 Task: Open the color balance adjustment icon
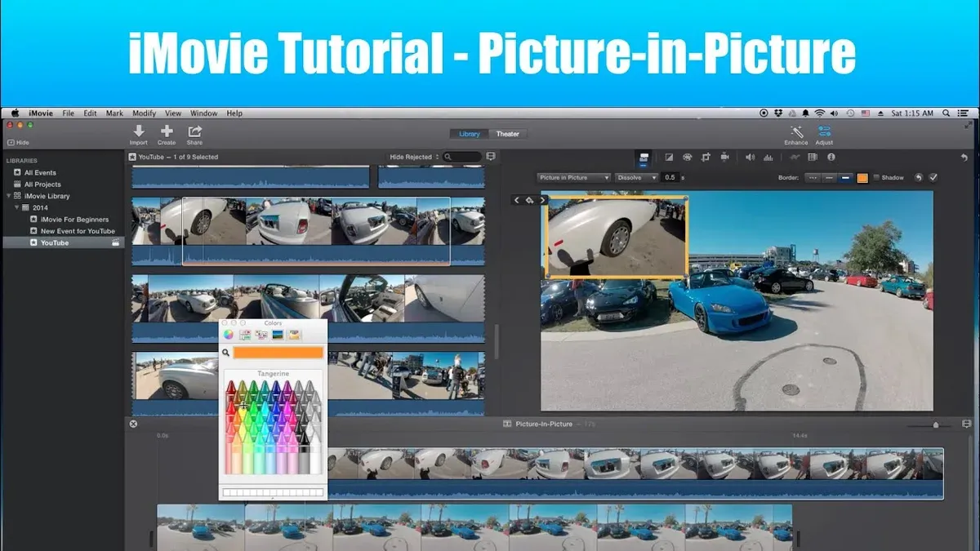click(668, 157)
